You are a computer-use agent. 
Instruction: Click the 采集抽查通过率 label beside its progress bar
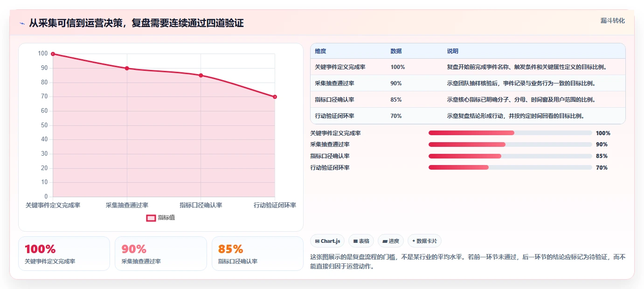[330, 144]
